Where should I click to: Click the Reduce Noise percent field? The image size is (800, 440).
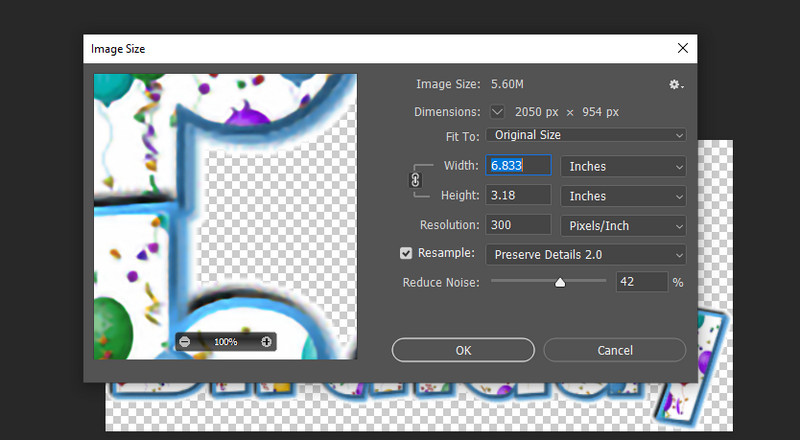coord(641,283)
